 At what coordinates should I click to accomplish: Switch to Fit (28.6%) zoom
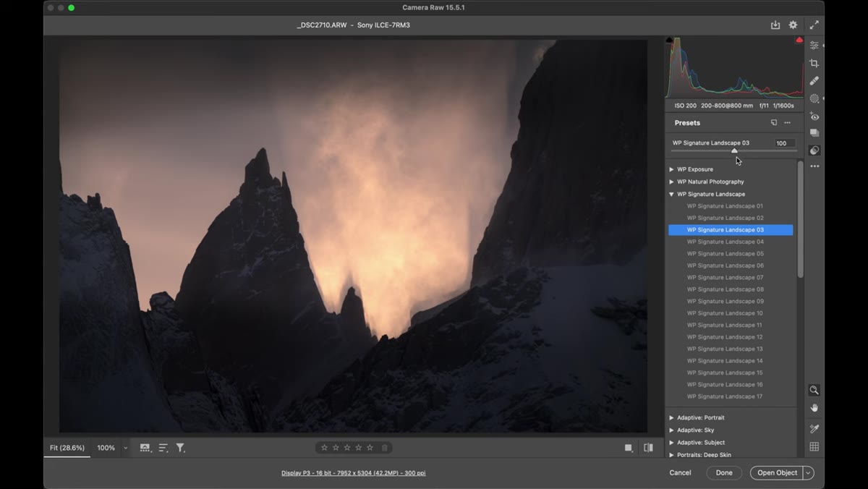(x=67, y=448)
